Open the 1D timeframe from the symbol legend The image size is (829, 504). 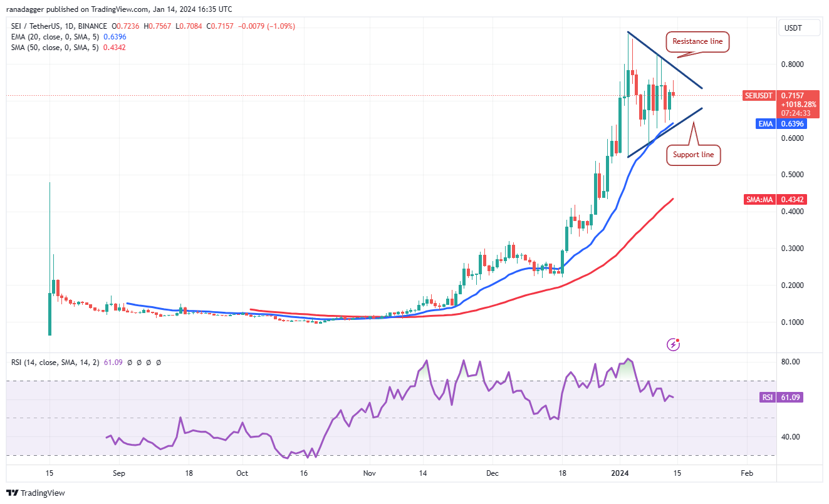tap(70, 26)
